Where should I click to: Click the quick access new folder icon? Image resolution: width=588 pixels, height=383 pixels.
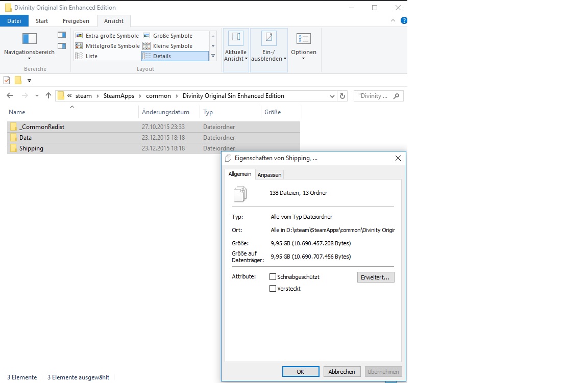(18, 80)
